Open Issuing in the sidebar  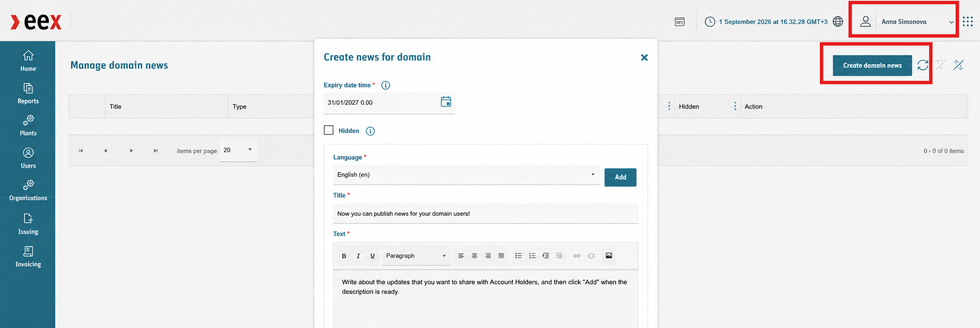(28, 224)
